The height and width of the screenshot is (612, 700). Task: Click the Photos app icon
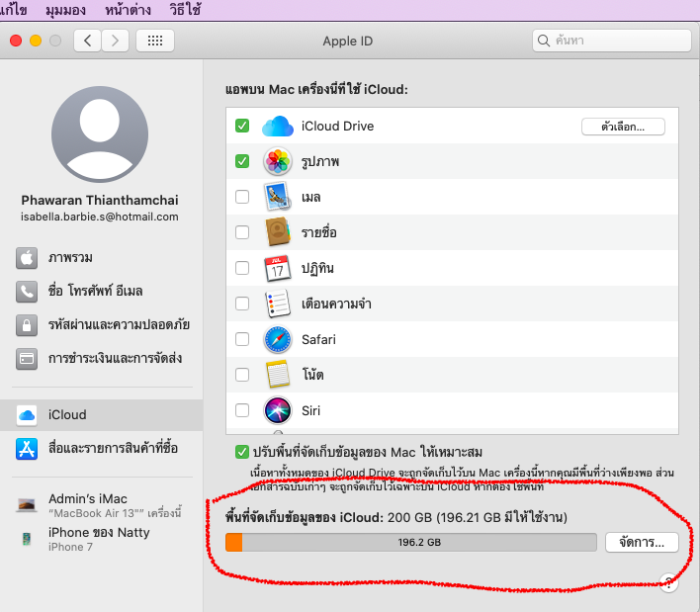click(x=278, y=161)
